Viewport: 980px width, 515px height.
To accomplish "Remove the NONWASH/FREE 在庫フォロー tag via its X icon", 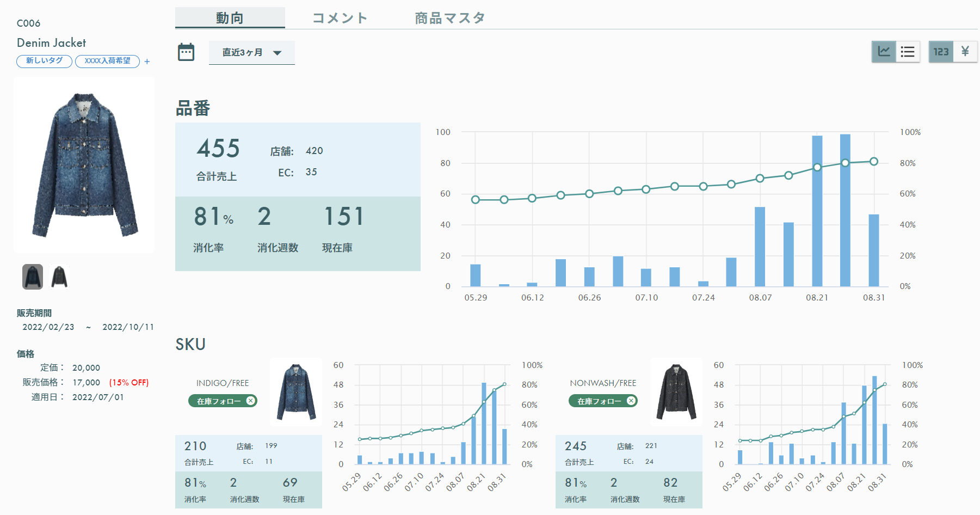I will (631, 401).
